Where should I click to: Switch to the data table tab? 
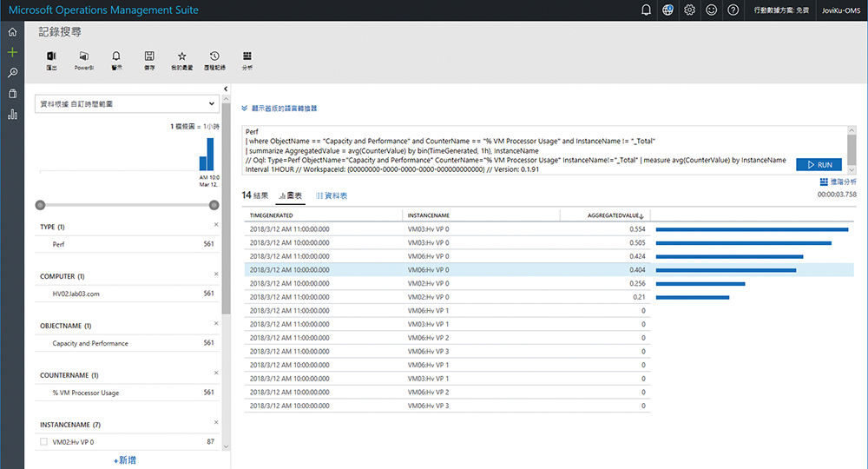coord(332,195)
